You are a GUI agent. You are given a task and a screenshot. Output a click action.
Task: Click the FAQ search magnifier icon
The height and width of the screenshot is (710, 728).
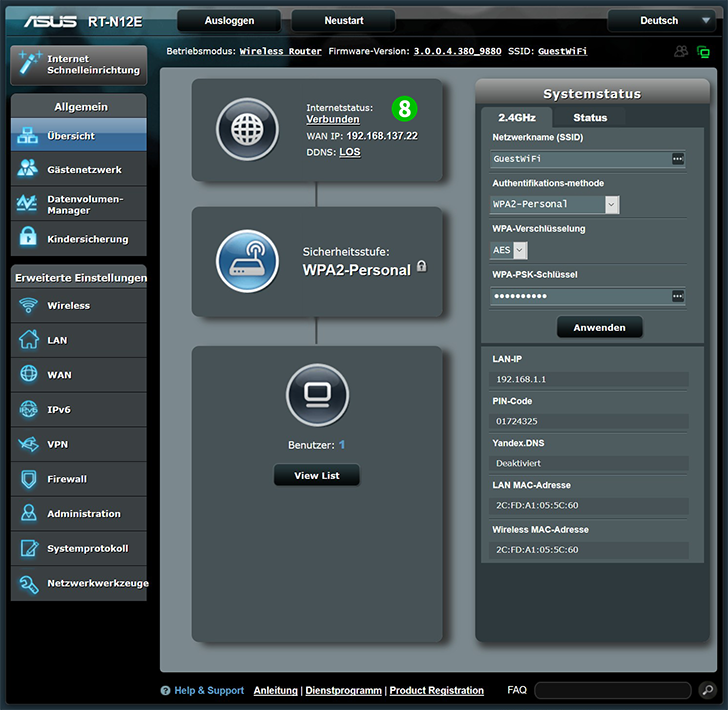click(x=707, y=690)
